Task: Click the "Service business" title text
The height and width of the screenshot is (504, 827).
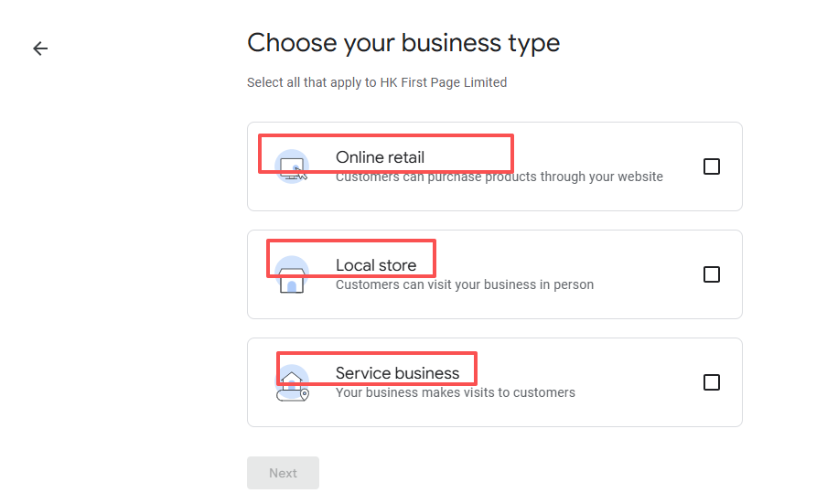Action: 397,373
